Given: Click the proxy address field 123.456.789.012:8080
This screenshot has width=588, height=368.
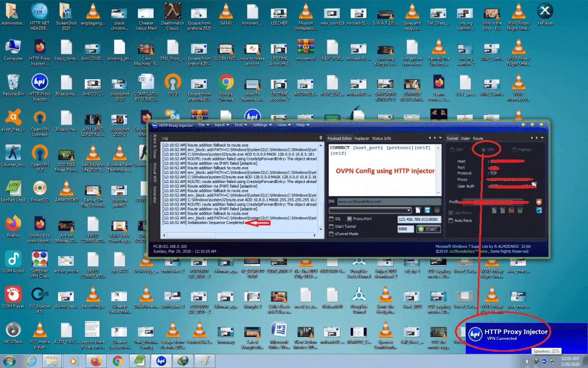Looking at the screenshot, I should point(419,219).
